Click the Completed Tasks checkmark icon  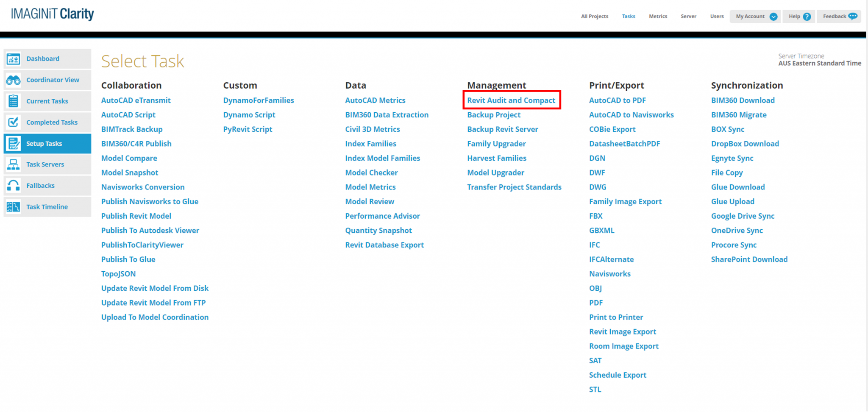13,122
